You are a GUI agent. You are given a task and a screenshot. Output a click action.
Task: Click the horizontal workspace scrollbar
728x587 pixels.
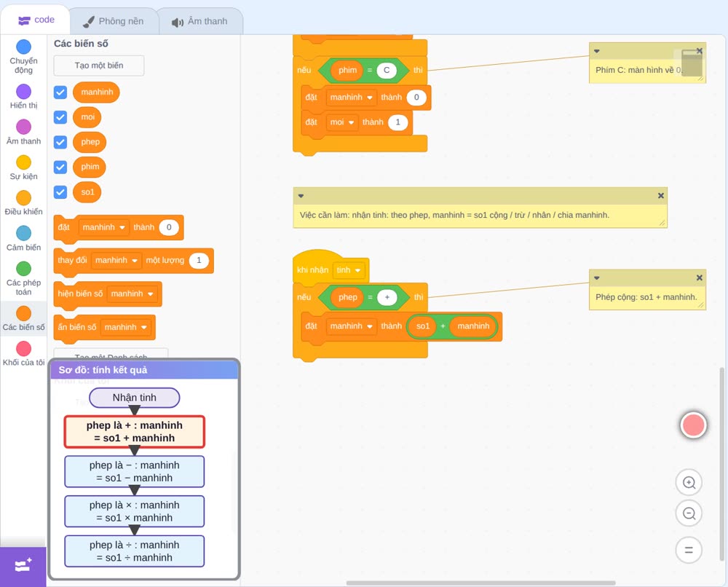[x=480, y=583]
